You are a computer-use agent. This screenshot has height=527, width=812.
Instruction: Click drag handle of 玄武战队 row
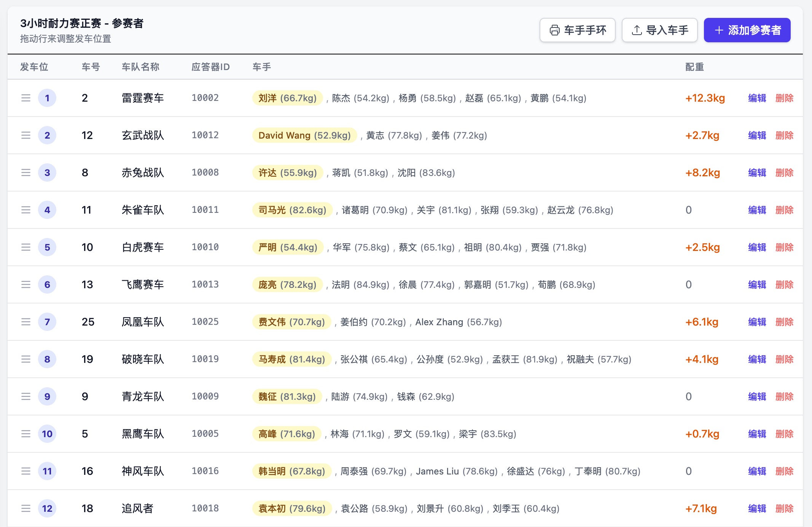(x=26, y=136)
